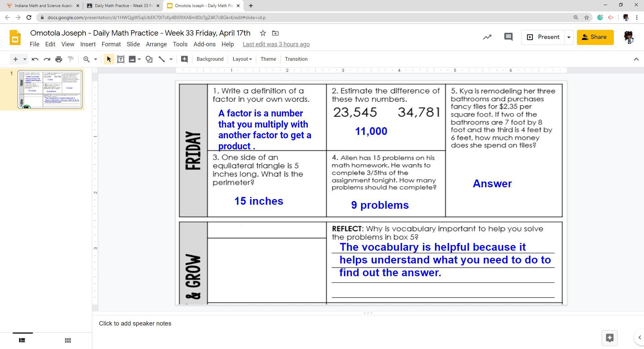The height and width of the screenshot is (349, 644).
Task: Click the Undo arrow icon
Action: point(35,59)
